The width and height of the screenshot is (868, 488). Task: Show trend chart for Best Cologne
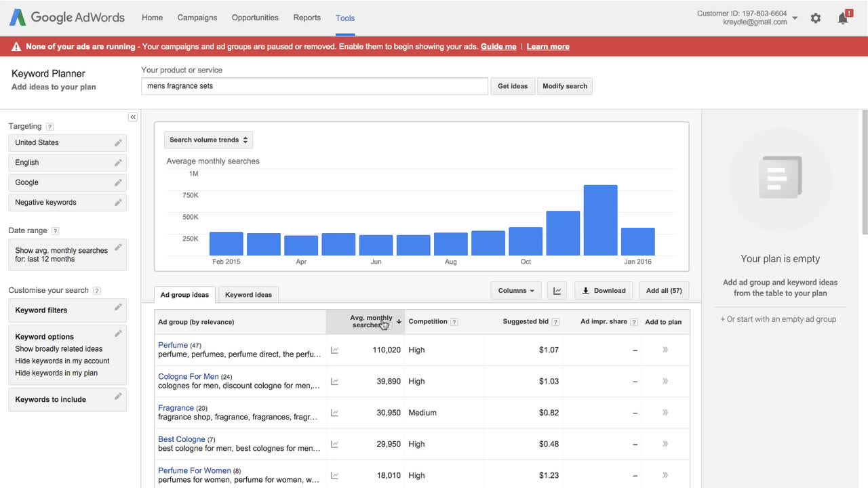point(334,445)
